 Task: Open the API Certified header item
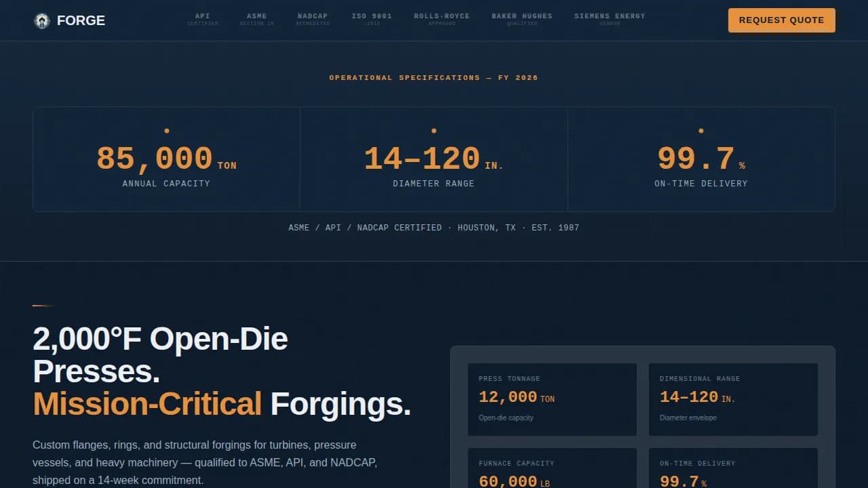click(x=203, y=19)
